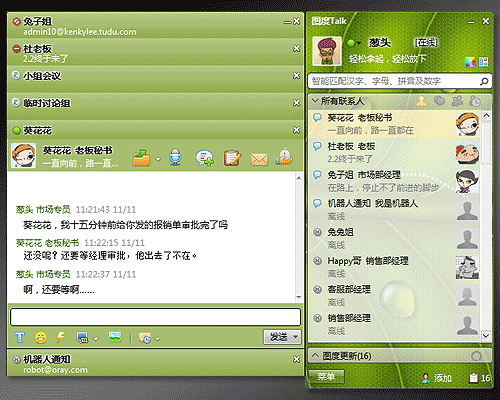Invite contacts with chat-plus icon
500x400 pixels.
coord(205,158)
